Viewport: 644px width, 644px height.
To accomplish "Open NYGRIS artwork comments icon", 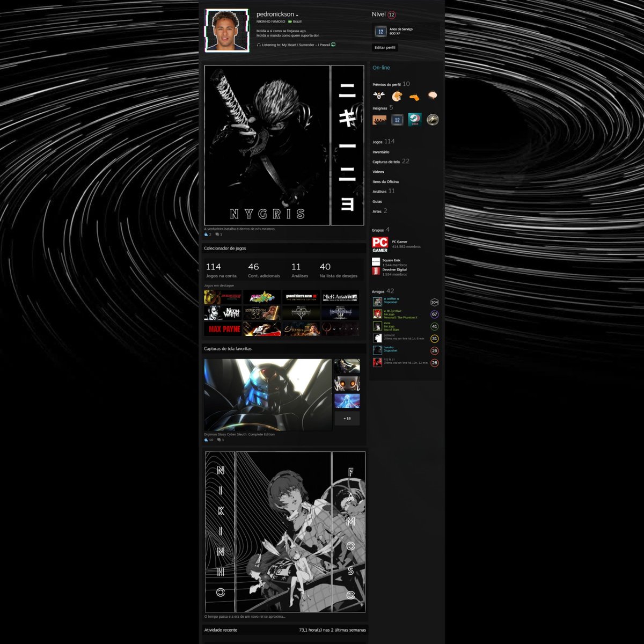I will pyautogui.click(x=217, y=235).
